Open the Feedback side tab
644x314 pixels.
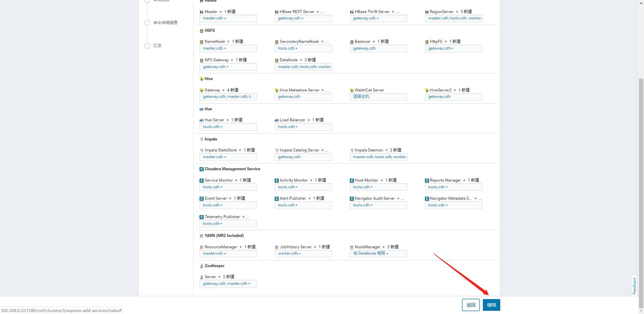(x=634, y=286)
